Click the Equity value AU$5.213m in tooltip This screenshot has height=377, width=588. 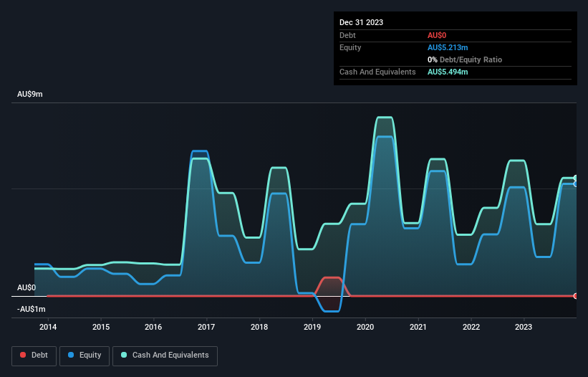(448, 47)
